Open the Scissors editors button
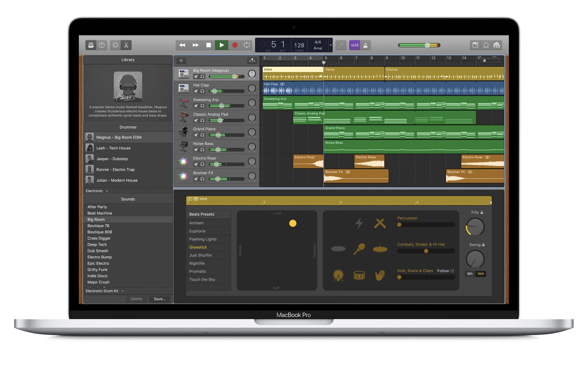 [126, 45]
